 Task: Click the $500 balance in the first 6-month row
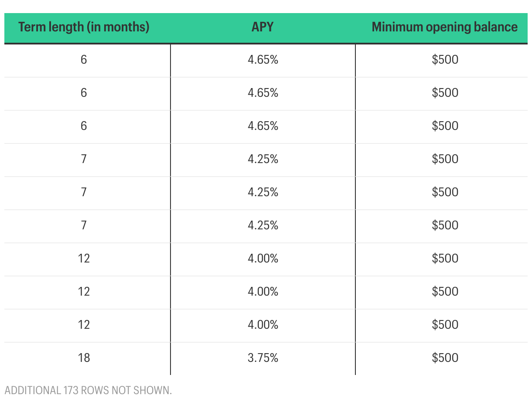point(445,60)
